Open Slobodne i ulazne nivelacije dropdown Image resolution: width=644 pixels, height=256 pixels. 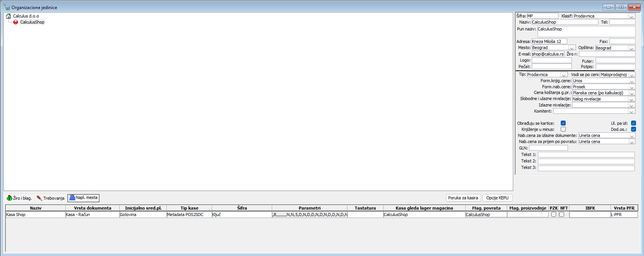(x=631, y=99)
